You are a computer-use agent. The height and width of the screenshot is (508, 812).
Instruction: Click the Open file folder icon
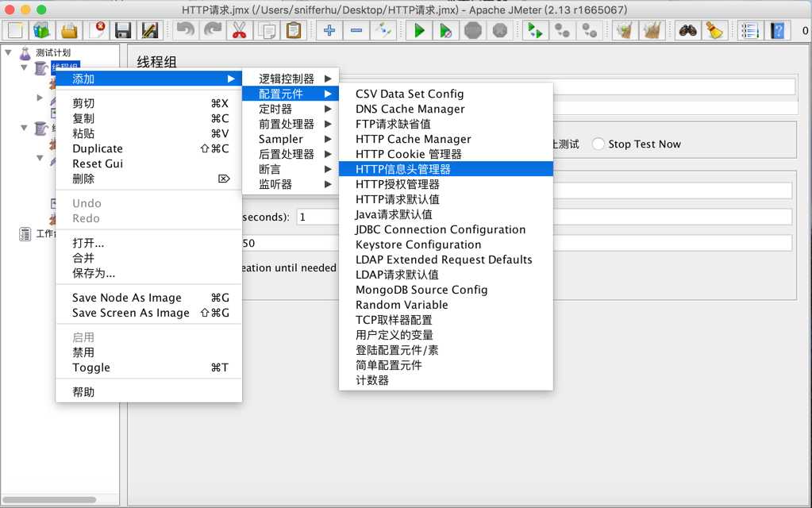tap(69, 30)
